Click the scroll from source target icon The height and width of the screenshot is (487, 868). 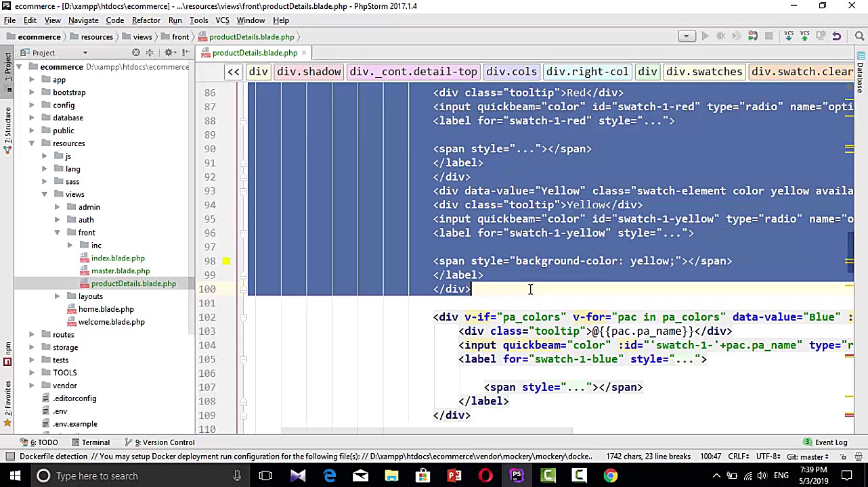click(136, 53)
